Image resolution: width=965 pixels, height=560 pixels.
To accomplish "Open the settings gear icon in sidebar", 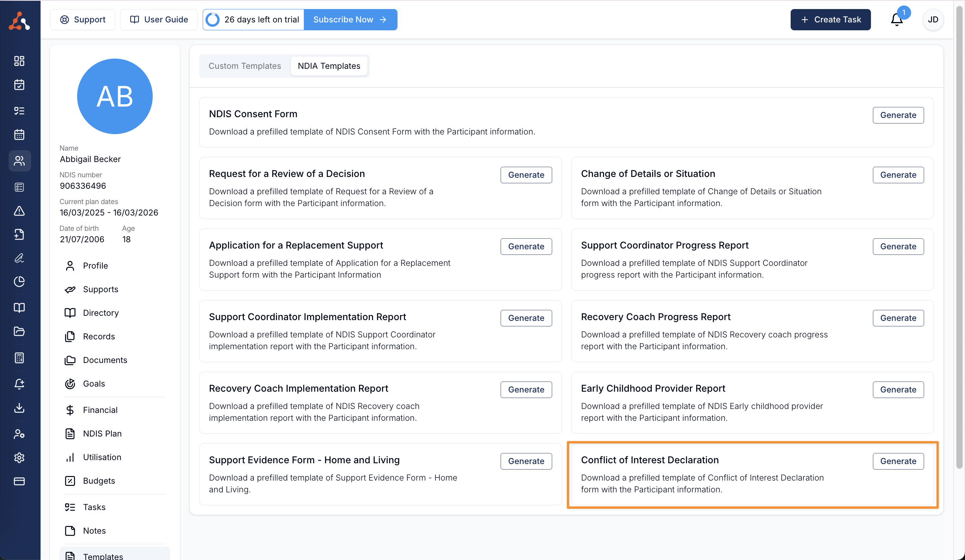I will point(19,458).
